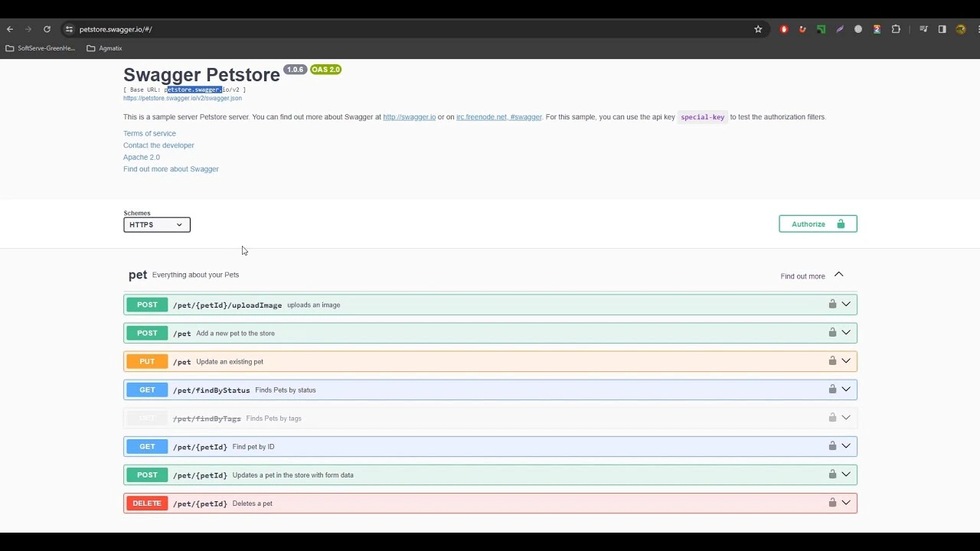The image size is (980, 551).
Task: Open the Schemes HTTPS dropdown
Action: pos(157,225)
